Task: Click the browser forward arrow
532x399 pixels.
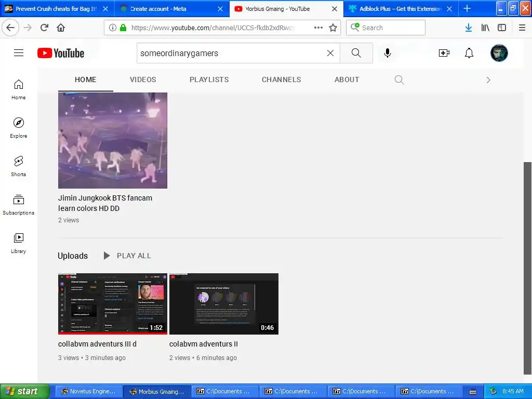Action: (28, 28)
